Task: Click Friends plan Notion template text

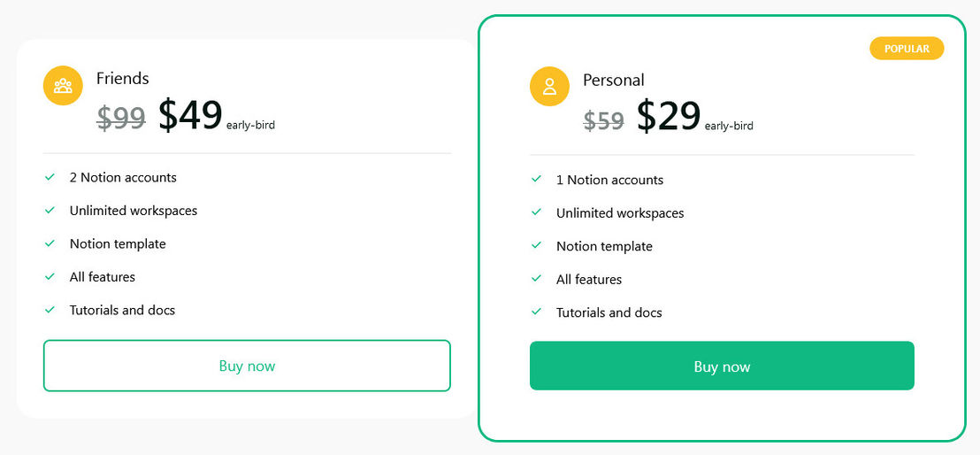Action: (118, 243)
